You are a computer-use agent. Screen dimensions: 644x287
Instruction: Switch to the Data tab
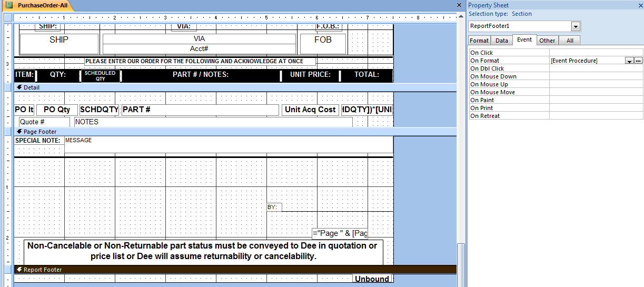coord(502,41)
